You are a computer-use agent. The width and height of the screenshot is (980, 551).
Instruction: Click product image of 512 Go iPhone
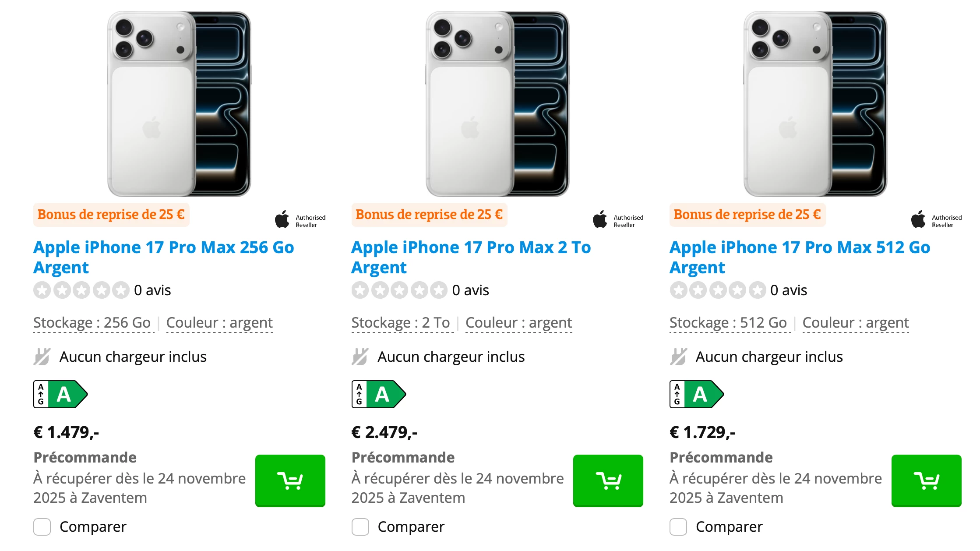point(815,104)
